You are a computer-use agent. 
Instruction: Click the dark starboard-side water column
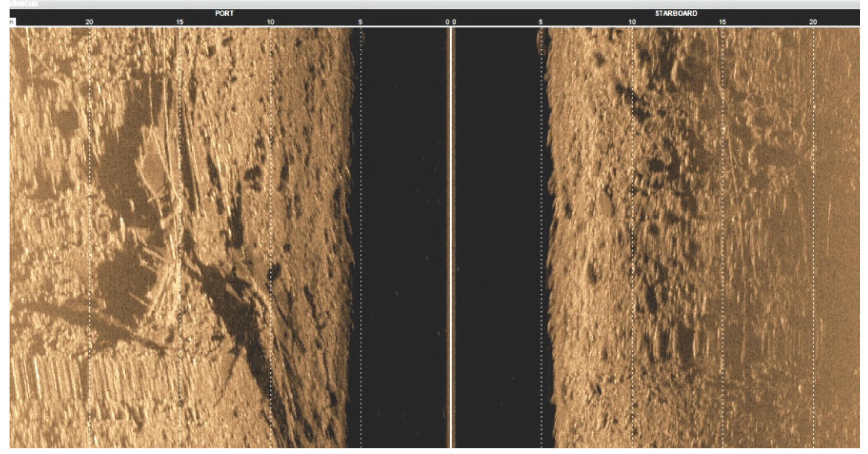[500, 235]
